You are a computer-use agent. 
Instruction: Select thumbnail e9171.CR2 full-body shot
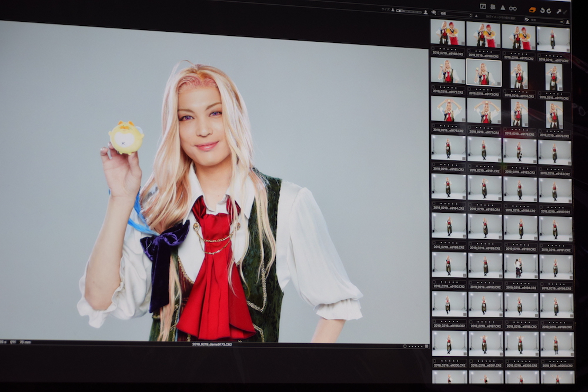(553, 39)
